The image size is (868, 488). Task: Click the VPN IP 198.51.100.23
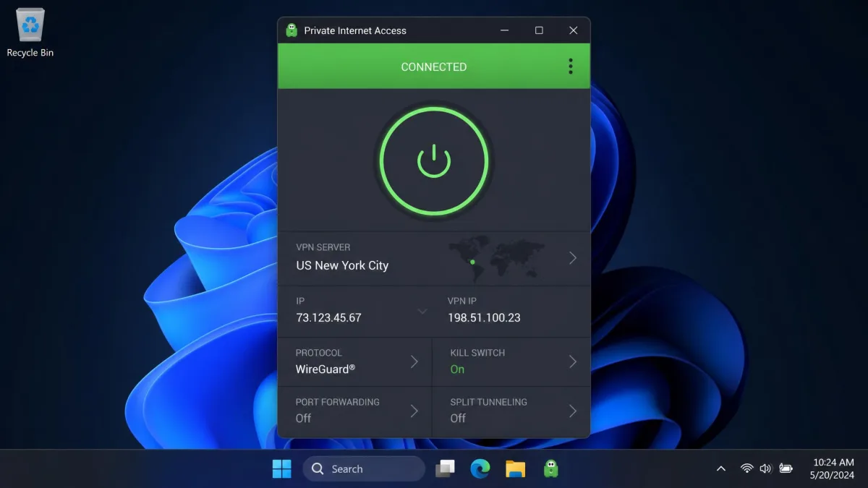[x=484, y=317]
